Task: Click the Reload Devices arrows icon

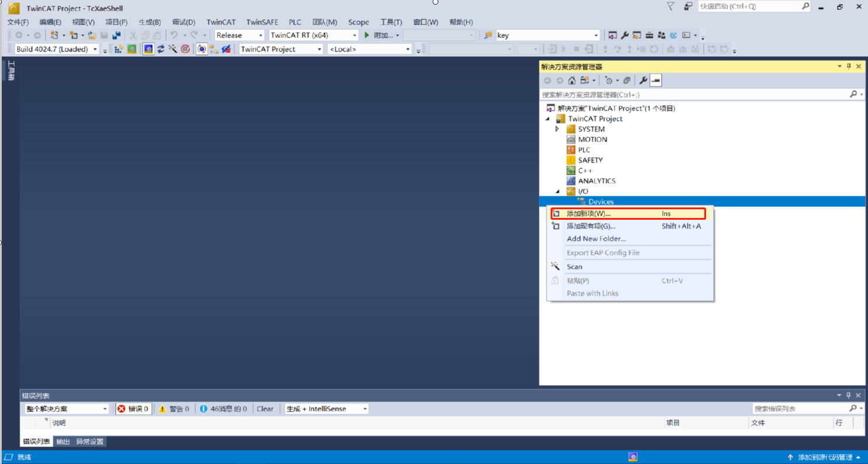Action: [161, 49]
